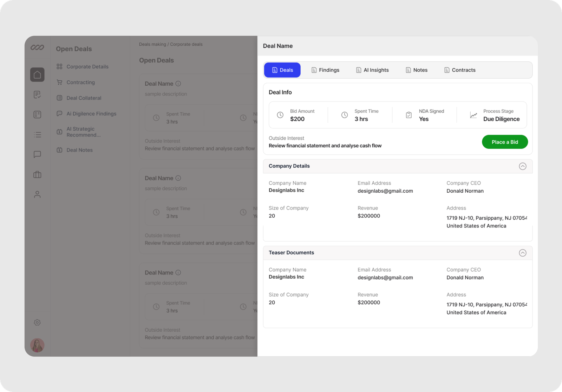Open Corporate Details in side menu
The height and width of the screenshot is (392, 562).
click(x=87, y=67)
